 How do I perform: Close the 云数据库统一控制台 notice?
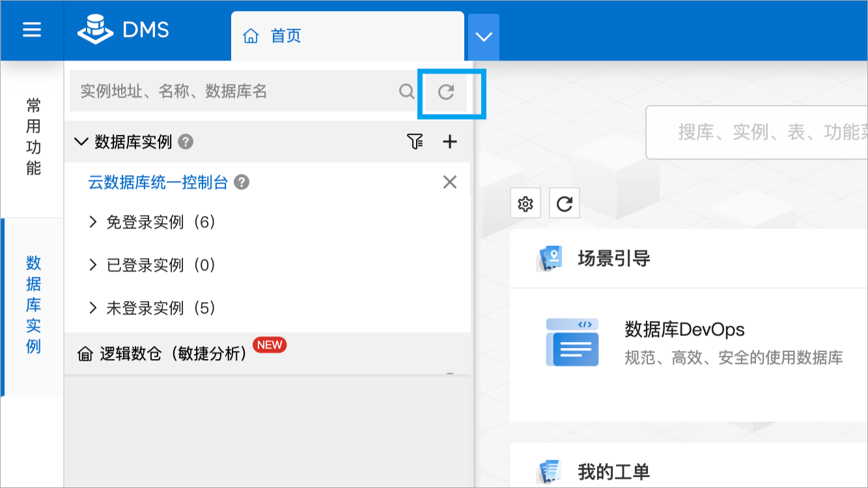click(449, 182)
